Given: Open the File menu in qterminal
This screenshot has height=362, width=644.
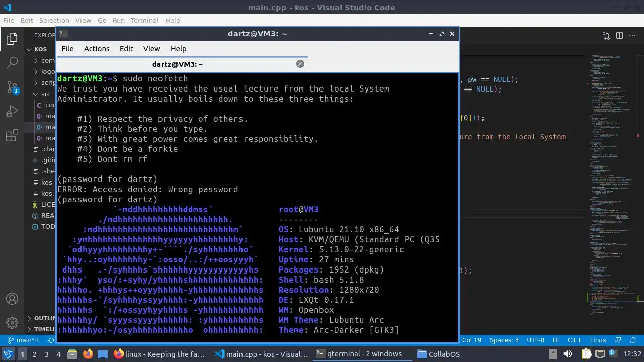Looking at the screenshot, I should [x=67, y=49].
